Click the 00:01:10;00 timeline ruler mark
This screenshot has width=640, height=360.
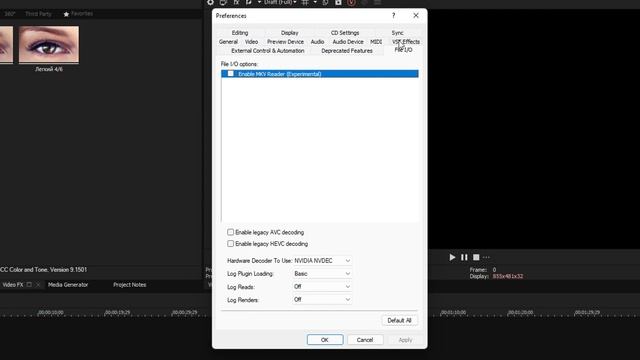(453, 312)
